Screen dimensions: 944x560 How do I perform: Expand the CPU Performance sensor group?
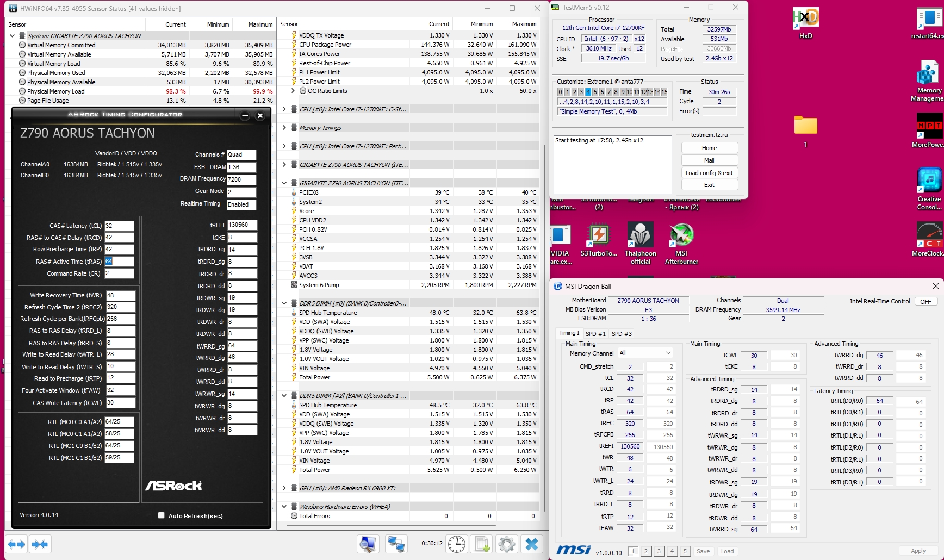[x=284, y=146]
